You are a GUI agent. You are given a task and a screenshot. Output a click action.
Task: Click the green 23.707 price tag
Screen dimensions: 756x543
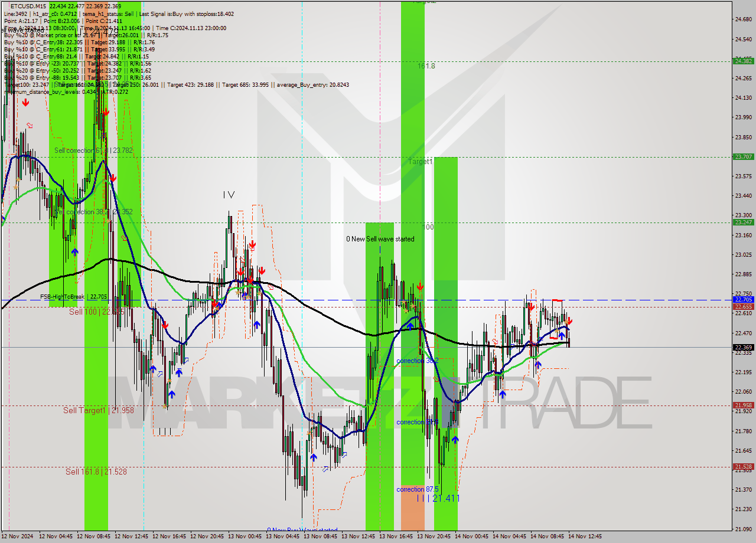click(x=743, y=156)
